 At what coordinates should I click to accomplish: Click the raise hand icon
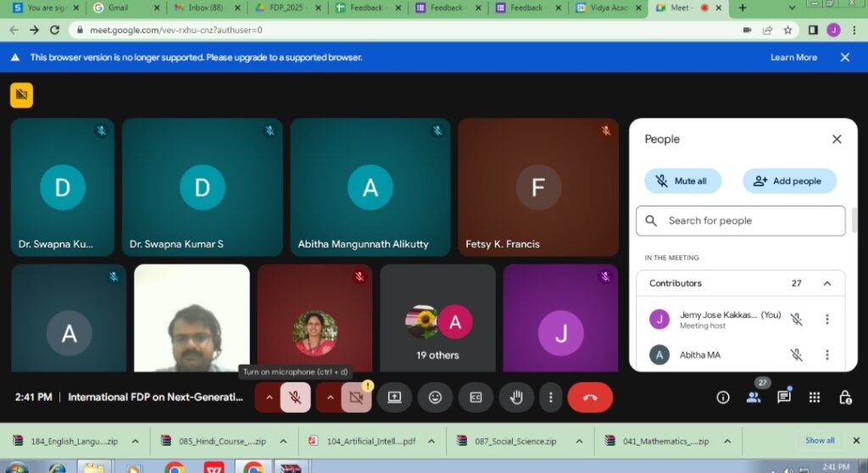tap(516, 397)
